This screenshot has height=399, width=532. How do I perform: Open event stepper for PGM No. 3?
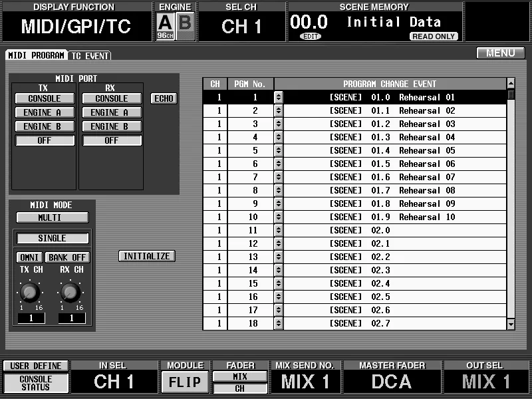279,124
